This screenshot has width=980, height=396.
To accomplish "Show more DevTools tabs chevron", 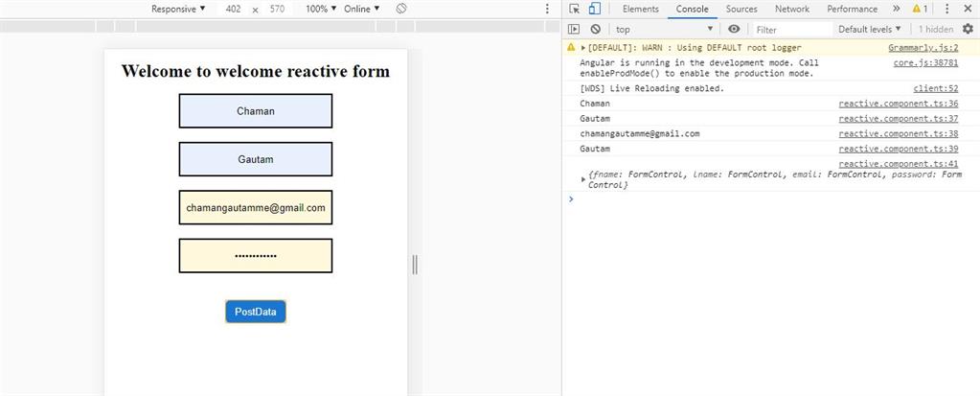I will pyautogui.click(x=897, y=9).
